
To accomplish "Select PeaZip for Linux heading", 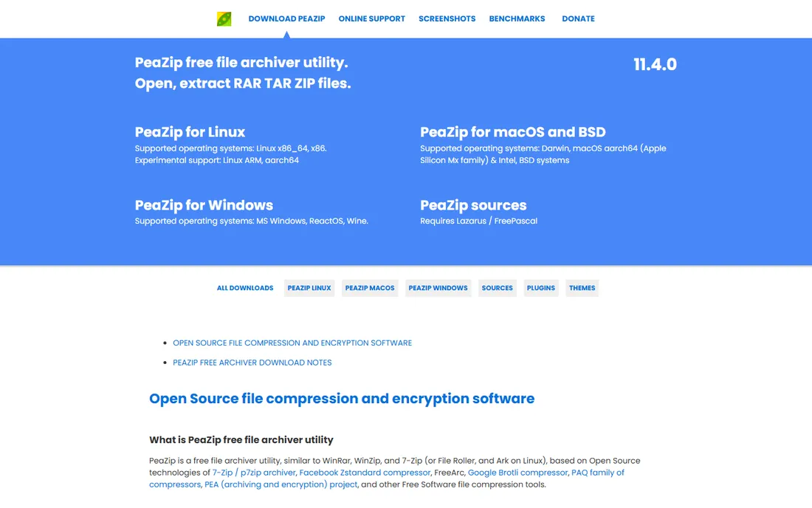I will point(190,132).
